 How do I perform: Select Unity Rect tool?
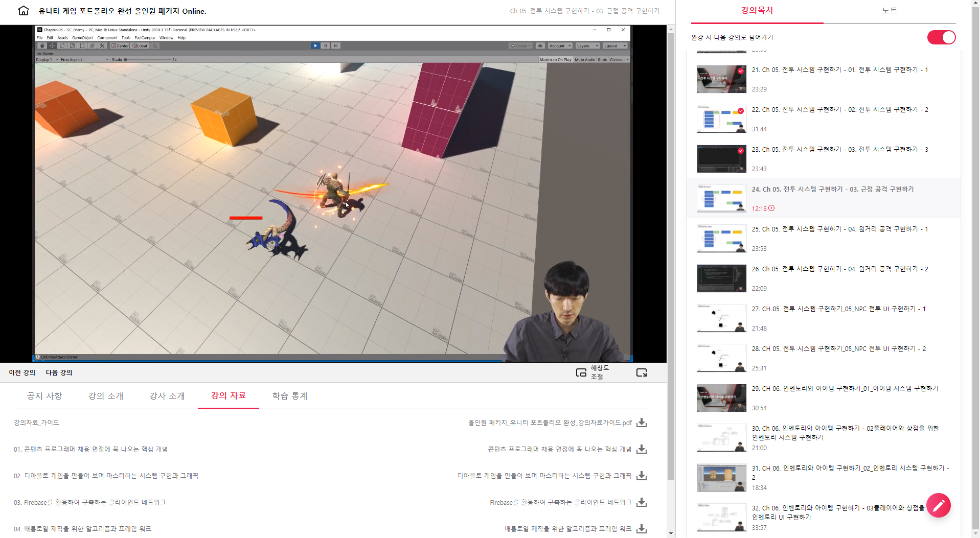click(82, 45)
